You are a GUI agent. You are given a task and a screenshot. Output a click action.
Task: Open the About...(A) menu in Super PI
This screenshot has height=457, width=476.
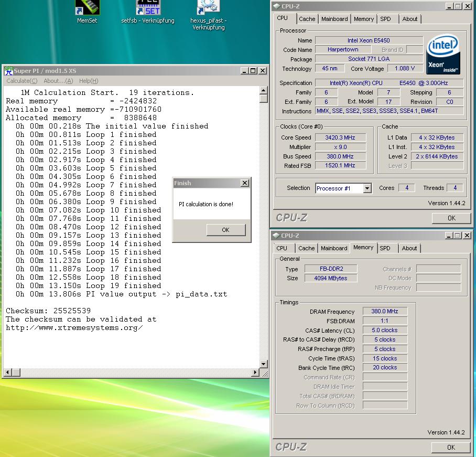(58, 81)
